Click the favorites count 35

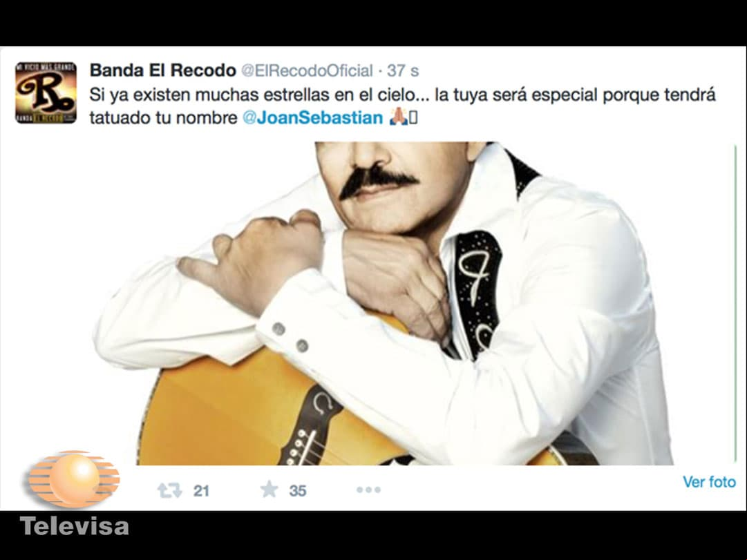click(x=298, y=491)
